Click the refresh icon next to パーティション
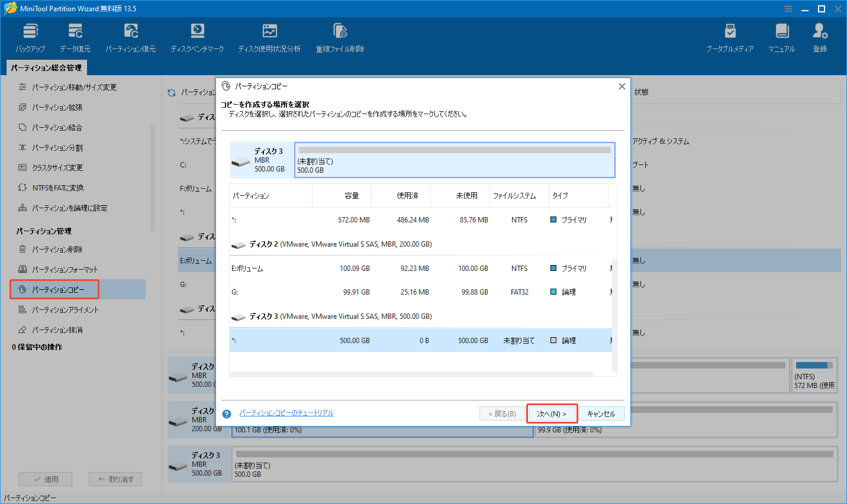The width and height of the screenshot is (847, 504). [171, 93]
